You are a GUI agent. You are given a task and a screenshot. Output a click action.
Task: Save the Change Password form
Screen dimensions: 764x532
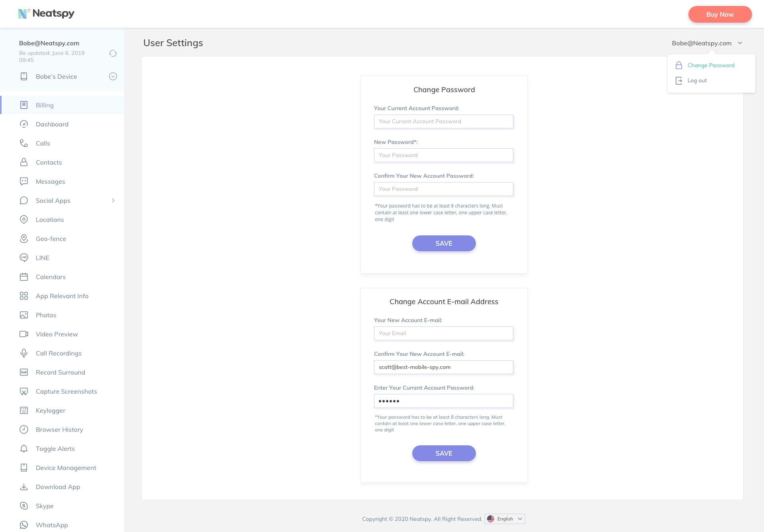[444, 243]
